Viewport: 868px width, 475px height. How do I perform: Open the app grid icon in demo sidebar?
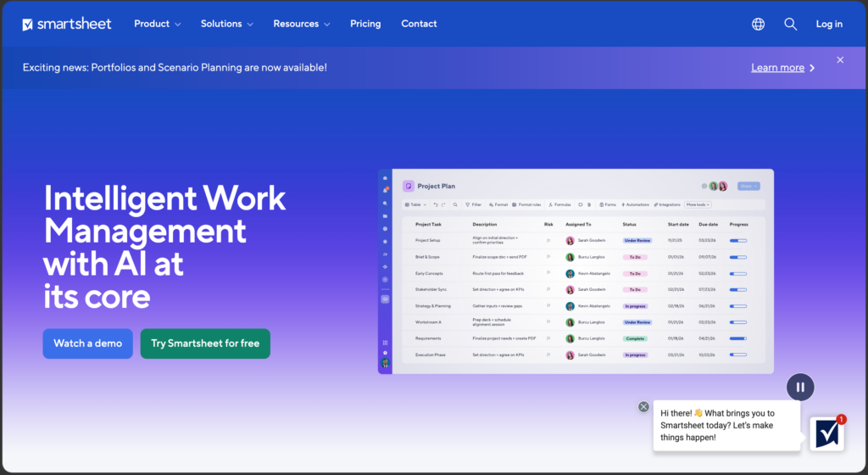[x=386, y=343]
